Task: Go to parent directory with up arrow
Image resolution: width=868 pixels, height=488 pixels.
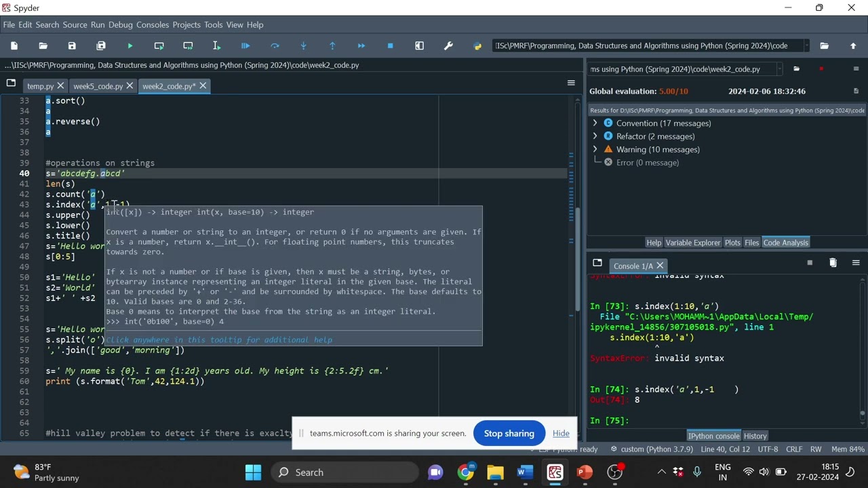Action: tap(853, 46)
